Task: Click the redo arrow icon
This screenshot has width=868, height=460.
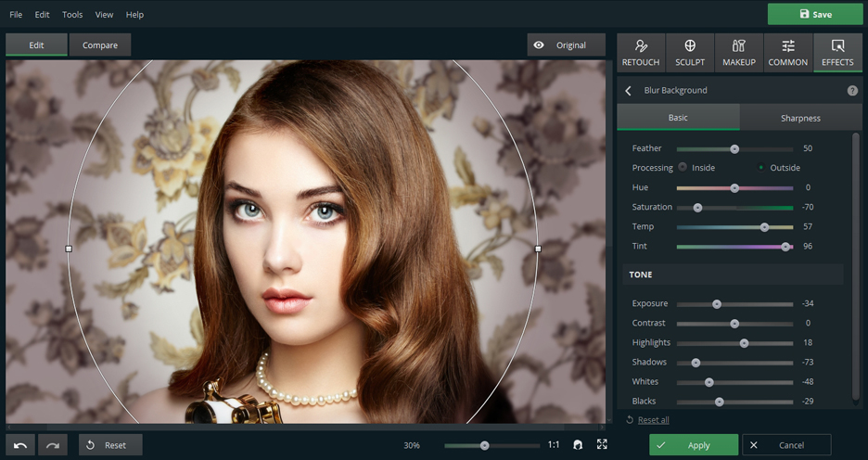Action: [x=53, y=445]
